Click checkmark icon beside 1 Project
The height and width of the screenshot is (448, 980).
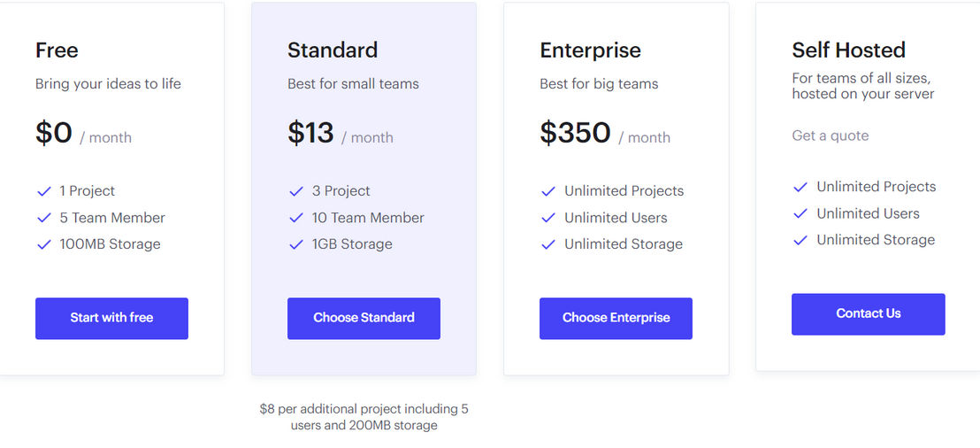[43, 191]
